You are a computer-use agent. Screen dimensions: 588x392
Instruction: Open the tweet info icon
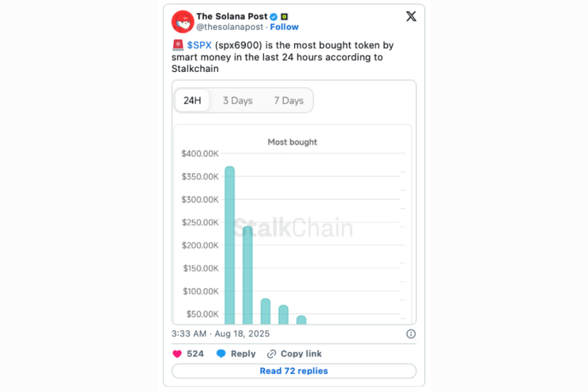coord(411,334)
